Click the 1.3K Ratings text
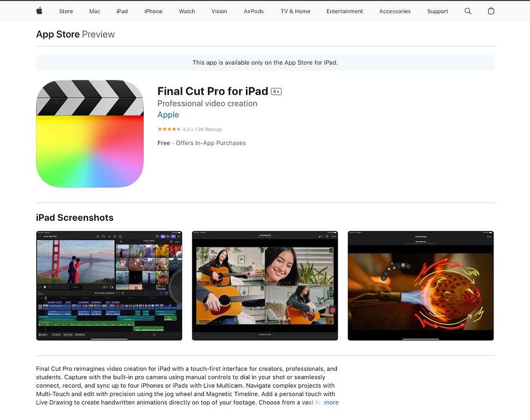The width and height of the screenshot is (530, 420). click(208, 129)
